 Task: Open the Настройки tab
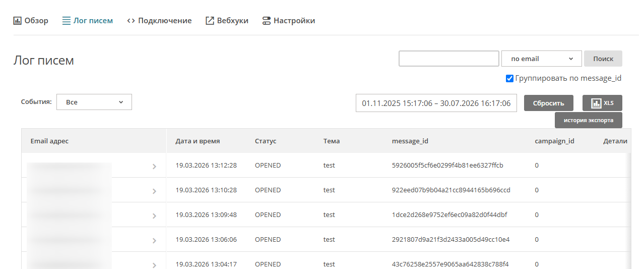(289, 21)
